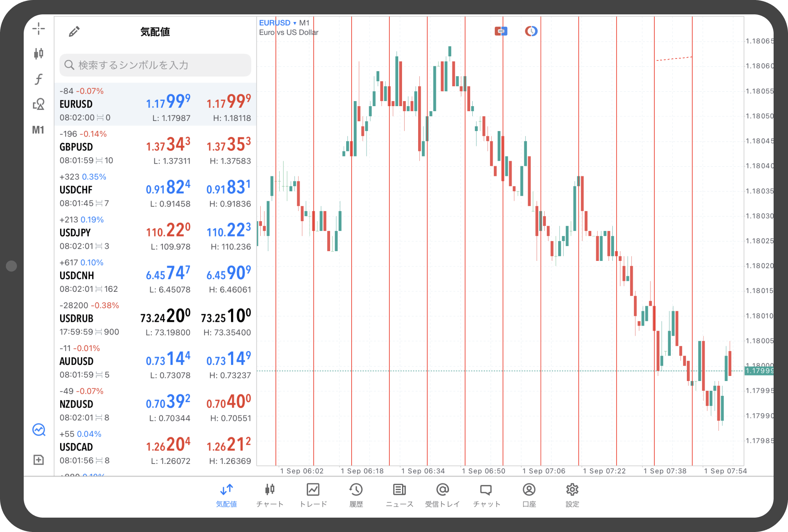The width and height of the screenshot is (788, 532).
Task: Change the M1 timeframe in sidebar
Action: point(39,130)
